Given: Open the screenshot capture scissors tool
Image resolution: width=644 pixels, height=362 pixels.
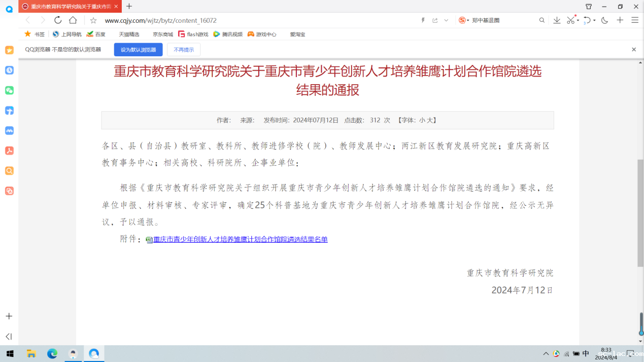Looking at the screenshot, I should (569, 21).
